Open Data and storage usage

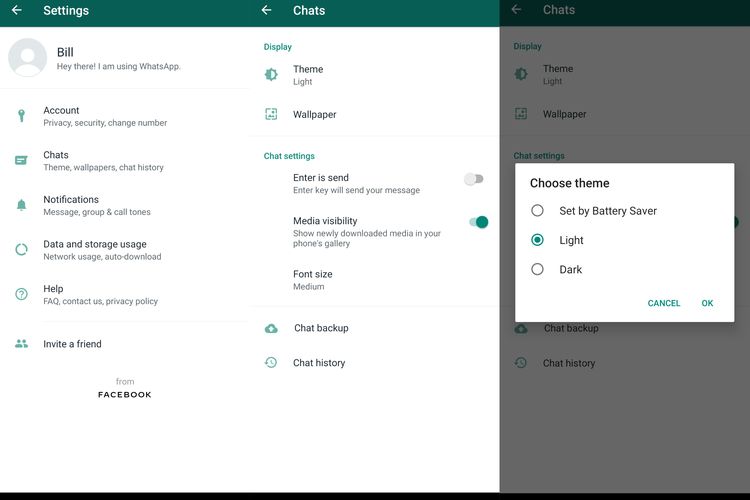125,250
